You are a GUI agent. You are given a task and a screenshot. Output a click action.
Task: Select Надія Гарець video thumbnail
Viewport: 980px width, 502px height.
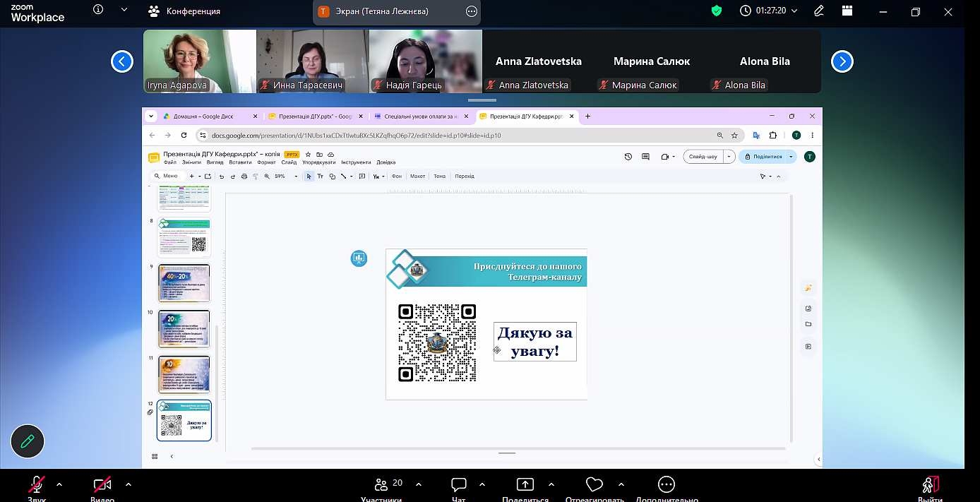click(x=426, y=61)
